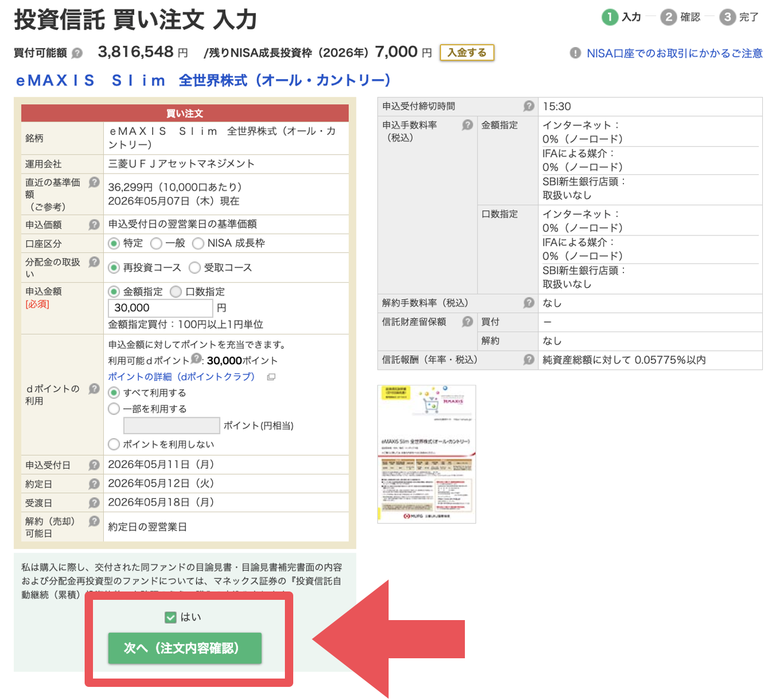The width and height of the screenshot is (776, 700).
Task: Click 申込受付日の翌営業日の基準価額 text
Action: coord(182,224)
